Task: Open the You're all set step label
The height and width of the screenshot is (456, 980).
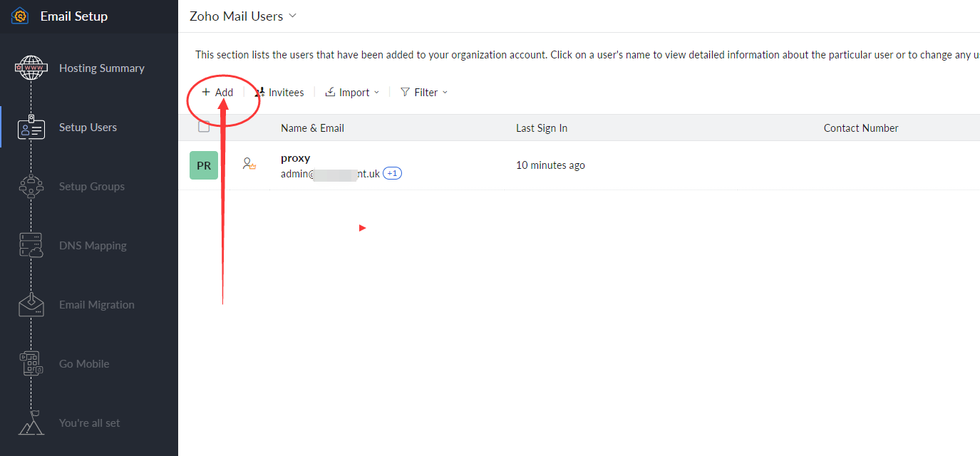Action: click(90, 423)
